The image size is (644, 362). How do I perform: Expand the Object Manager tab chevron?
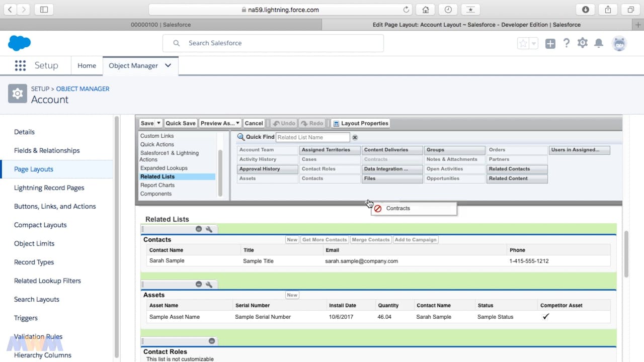[168, 65]
